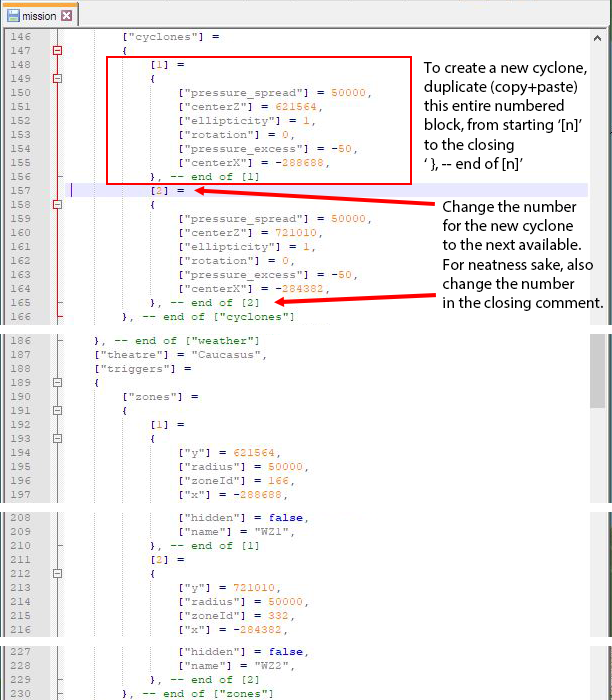
Task: Click the centerZ value 721010
Action: point(296,233)
